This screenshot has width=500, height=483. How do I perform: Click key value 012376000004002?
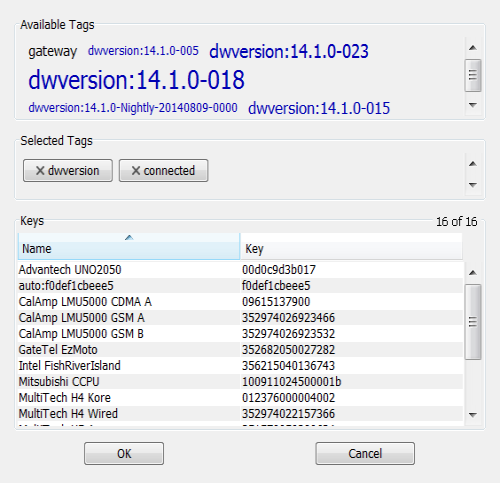tap(288, 398)
